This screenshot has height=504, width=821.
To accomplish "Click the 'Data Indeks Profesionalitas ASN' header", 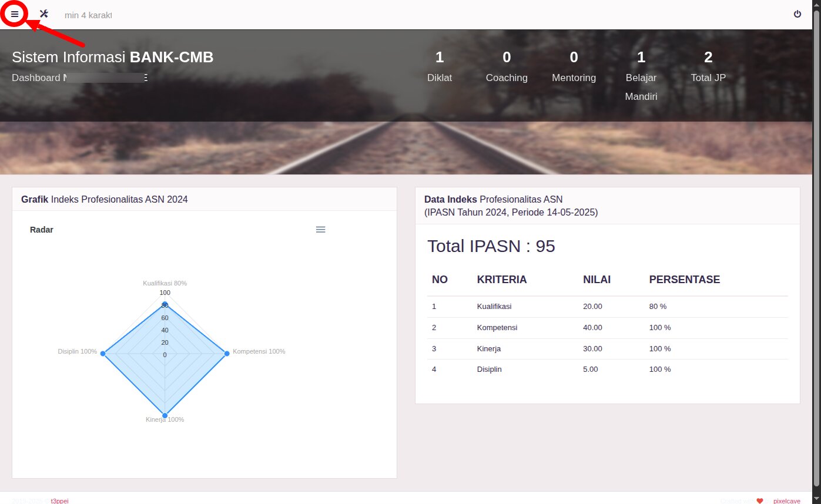I will [x=494, y=199].
